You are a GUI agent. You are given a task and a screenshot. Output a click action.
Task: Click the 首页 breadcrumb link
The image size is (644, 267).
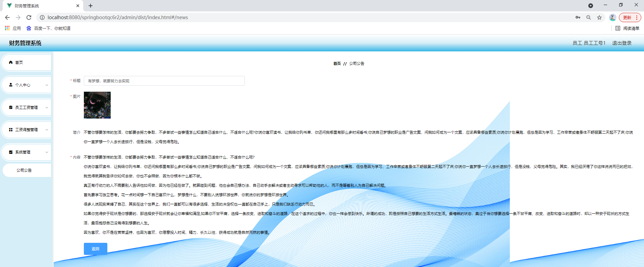click(x=337, y=63)
